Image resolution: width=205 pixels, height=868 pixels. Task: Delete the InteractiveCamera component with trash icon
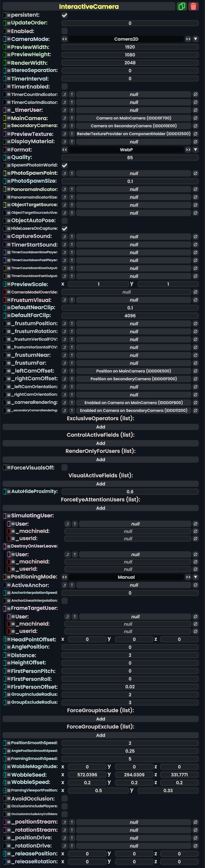click(193, 6)
